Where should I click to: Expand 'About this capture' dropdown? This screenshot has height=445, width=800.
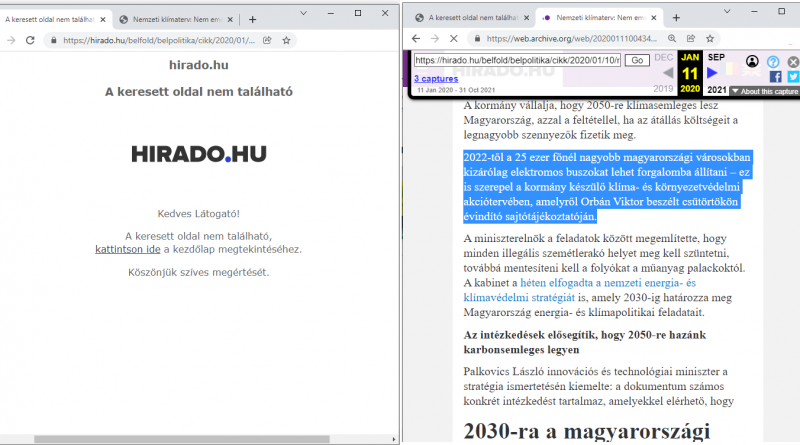(x=764, y=91)
